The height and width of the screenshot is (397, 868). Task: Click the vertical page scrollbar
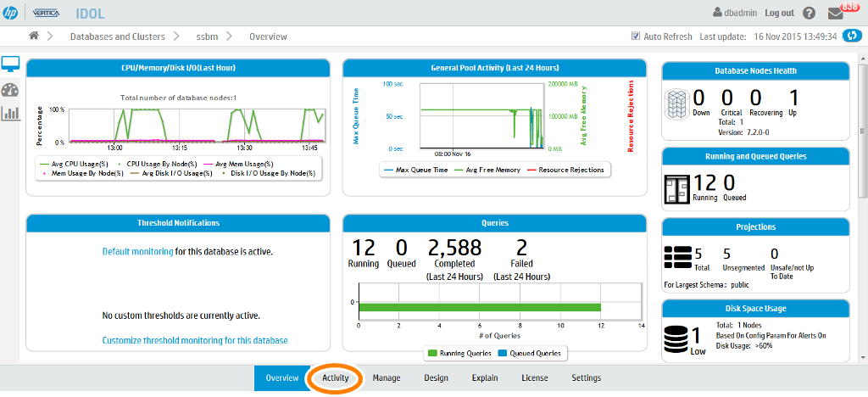click(863, 161)
